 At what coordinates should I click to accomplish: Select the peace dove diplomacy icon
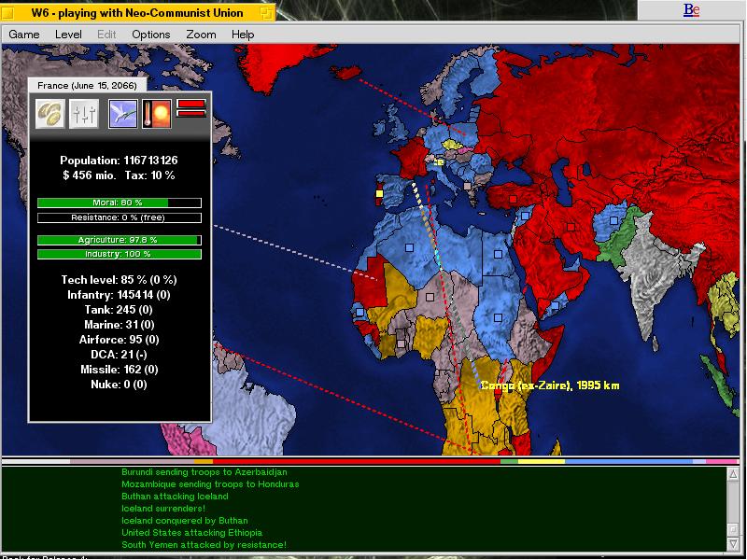coord(123,114)
